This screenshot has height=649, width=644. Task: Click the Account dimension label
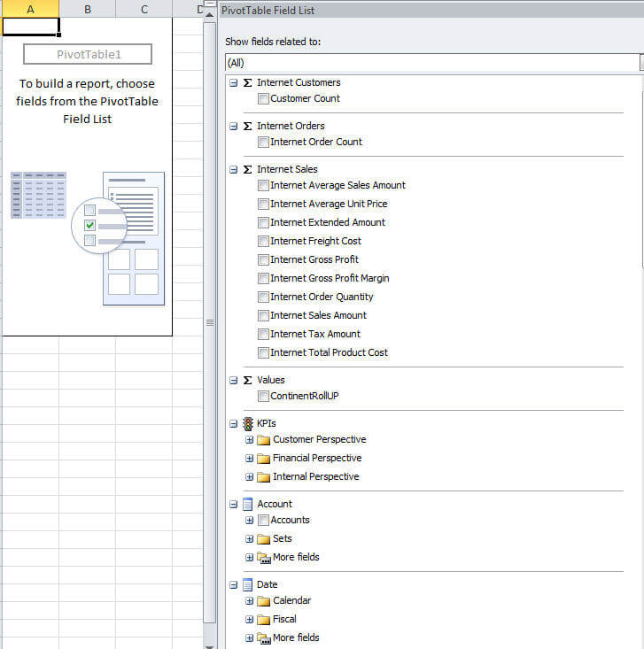click(x=275, y=504)
